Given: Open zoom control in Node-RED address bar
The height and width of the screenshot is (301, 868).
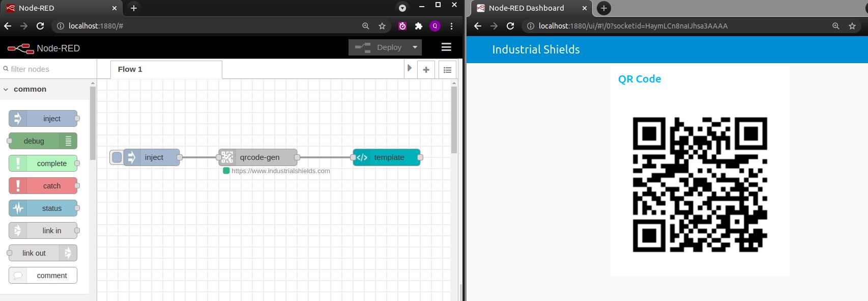Looking at the screenshot, I should click(x=365, y=26).
